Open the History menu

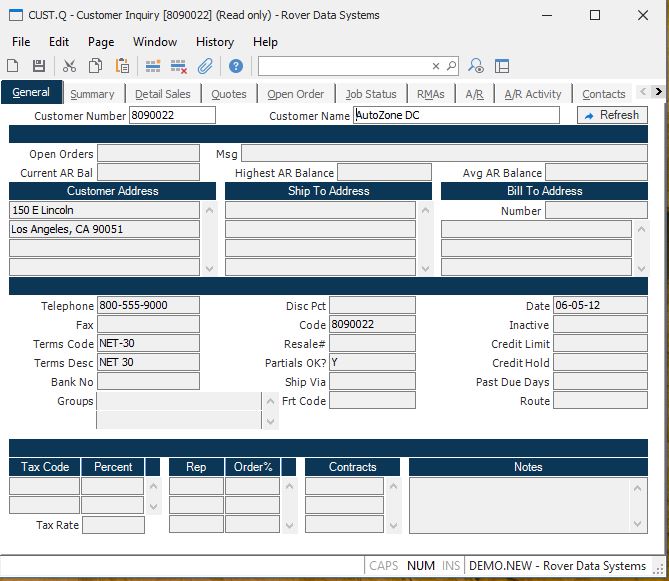(214, 42)
